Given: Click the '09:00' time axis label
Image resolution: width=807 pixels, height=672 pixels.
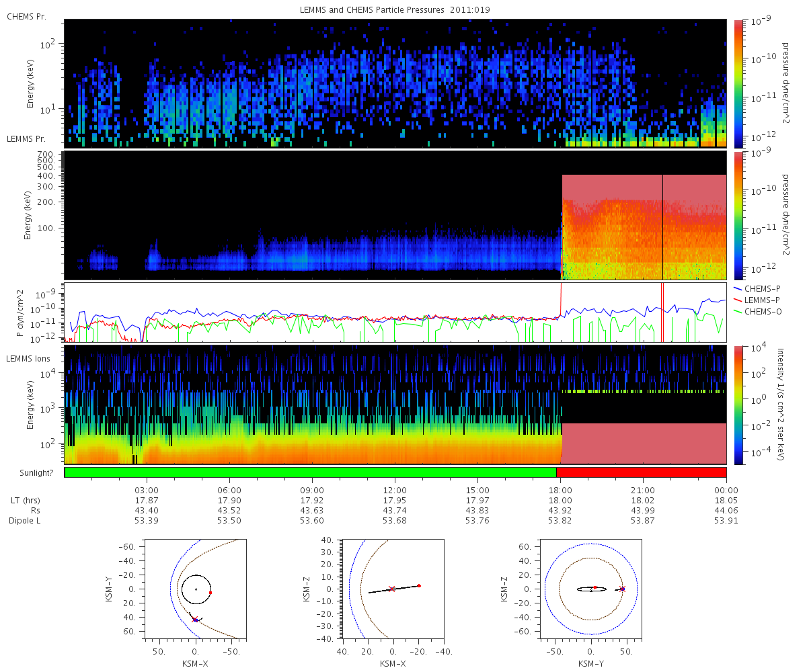Looking at the screenshot, I should pyautogui.click(x=312, y=491).
